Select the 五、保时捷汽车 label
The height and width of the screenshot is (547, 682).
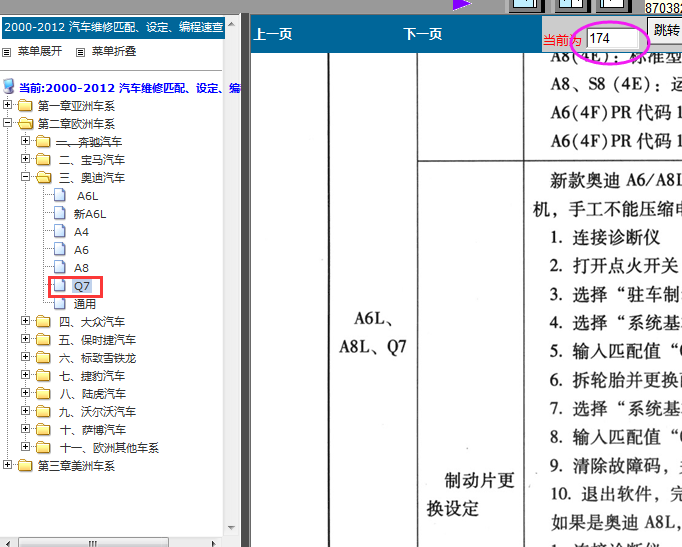point(97,340)
